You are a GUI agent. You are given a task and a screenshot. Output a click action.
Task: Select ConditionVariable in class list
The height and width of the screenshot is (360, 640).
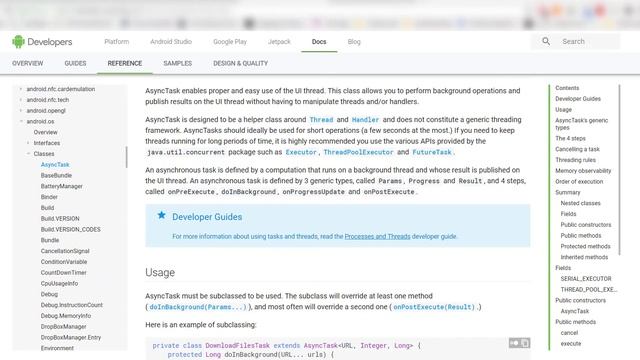(64, 262)
